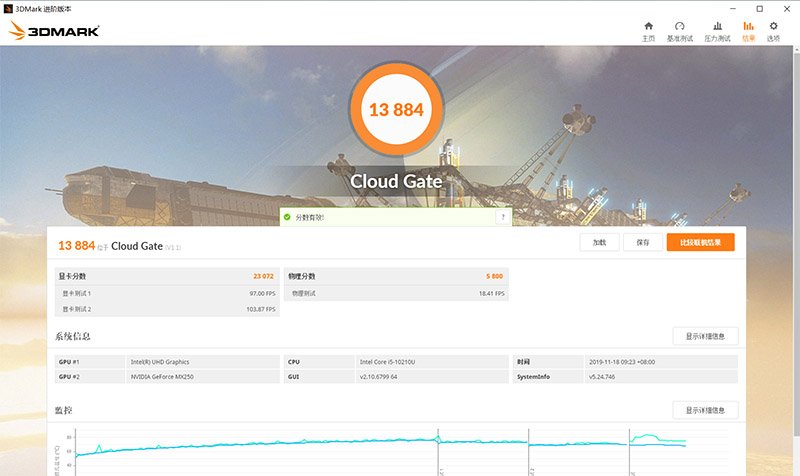This screenshot has width=800, height=476.
Task: Click the 5 800 physics score value
Action: 494,276
